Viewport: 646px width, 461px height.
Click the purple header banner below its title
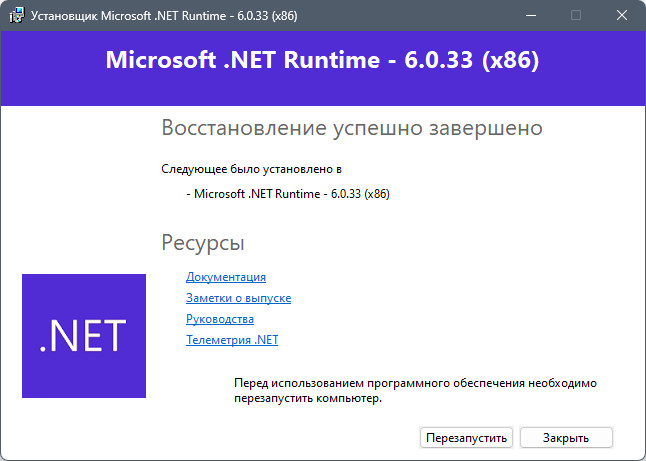tap(323, 91)
